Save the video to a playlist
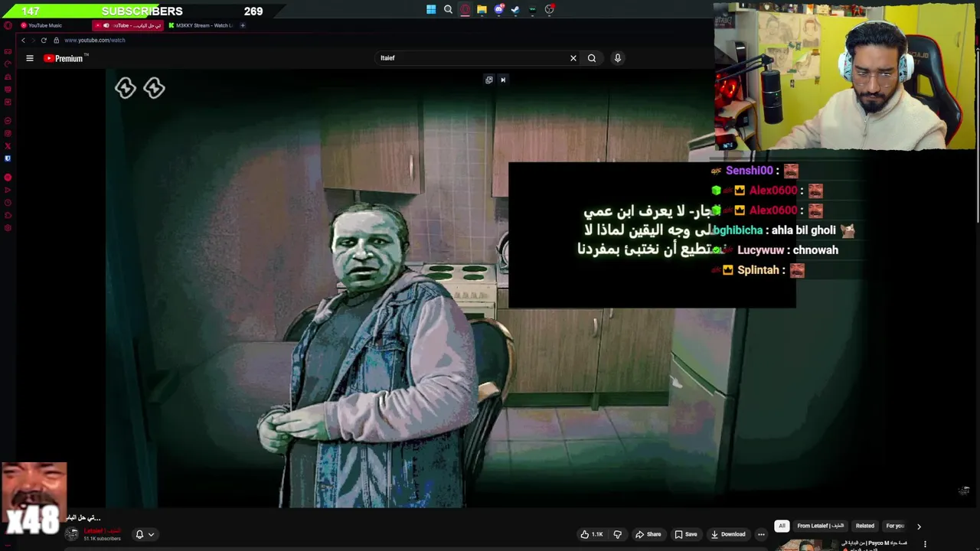The height and width of the screenshot is (551, 980). click(x=685, y=534)
